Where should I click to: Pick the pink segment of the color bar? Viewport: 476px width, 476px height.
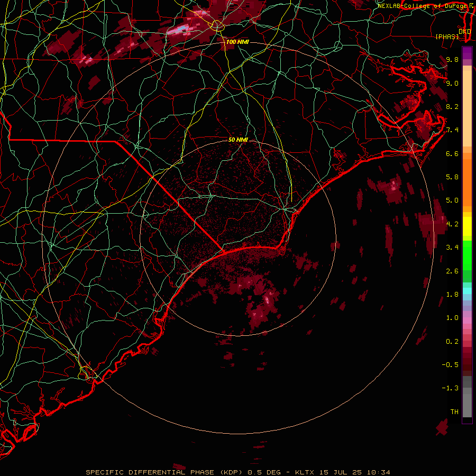pyautogui.click(x=467, y=321)
